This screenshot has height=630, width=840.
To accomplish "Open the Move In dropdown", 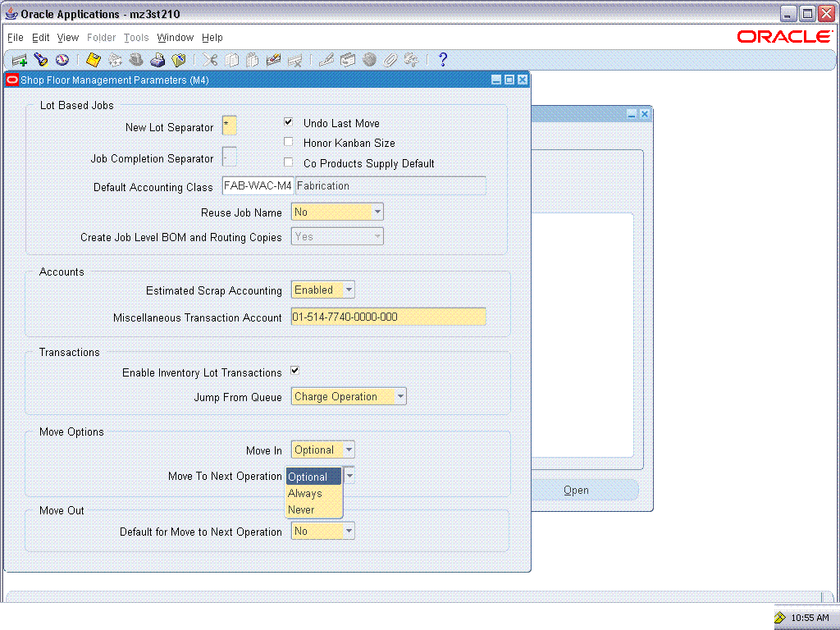I will [349, 450].
